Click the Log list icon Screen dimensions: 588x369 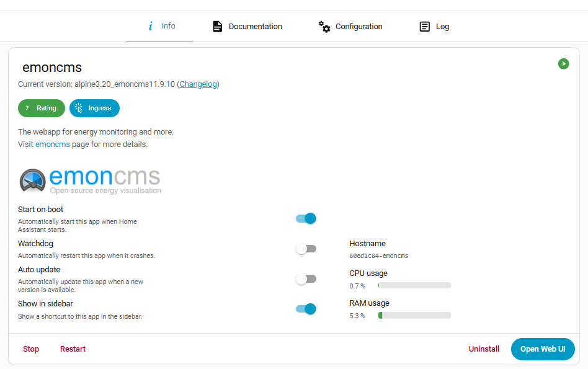tap(424, 26)
